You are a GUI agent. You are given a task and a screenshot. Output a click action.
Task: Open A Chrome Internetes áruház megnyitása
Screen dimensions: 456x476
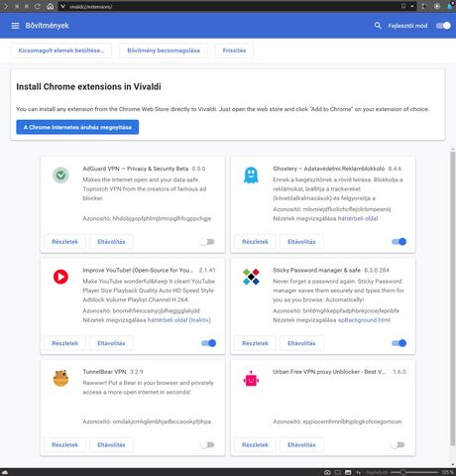point(77,127)
